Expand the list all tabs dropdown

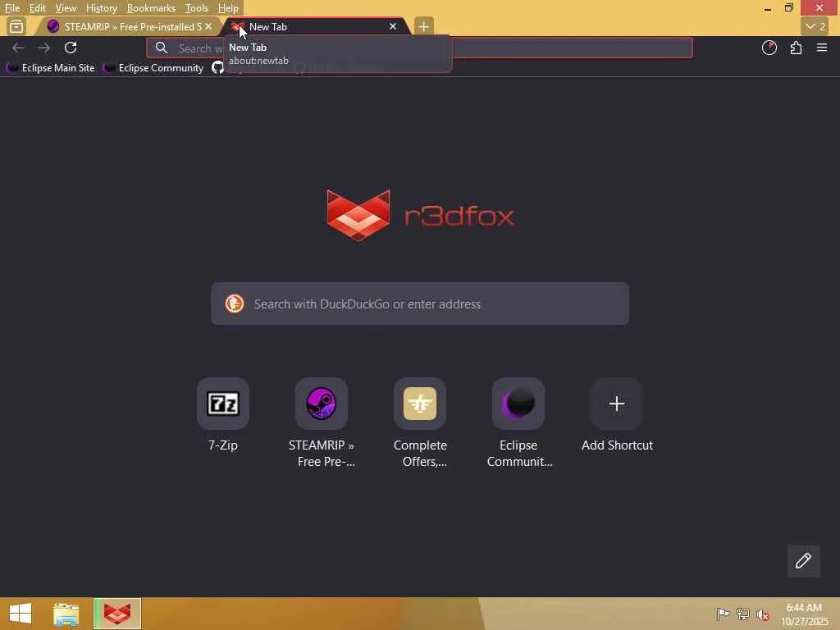pos(815,26)
